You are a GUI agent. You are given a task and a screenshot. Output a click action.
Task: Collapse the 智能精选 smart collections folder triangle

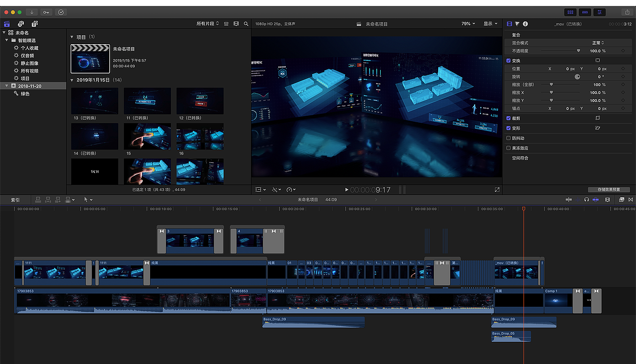[x=6, y=40]
